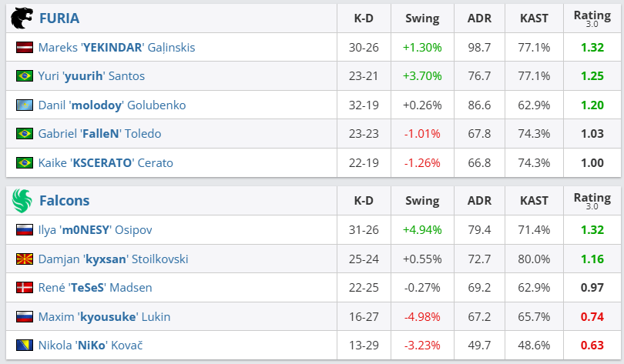Screen dimensions: 624x364
Task: Open Ilya 'm0NESY' Osipov player profile
Action: (97, 230)
